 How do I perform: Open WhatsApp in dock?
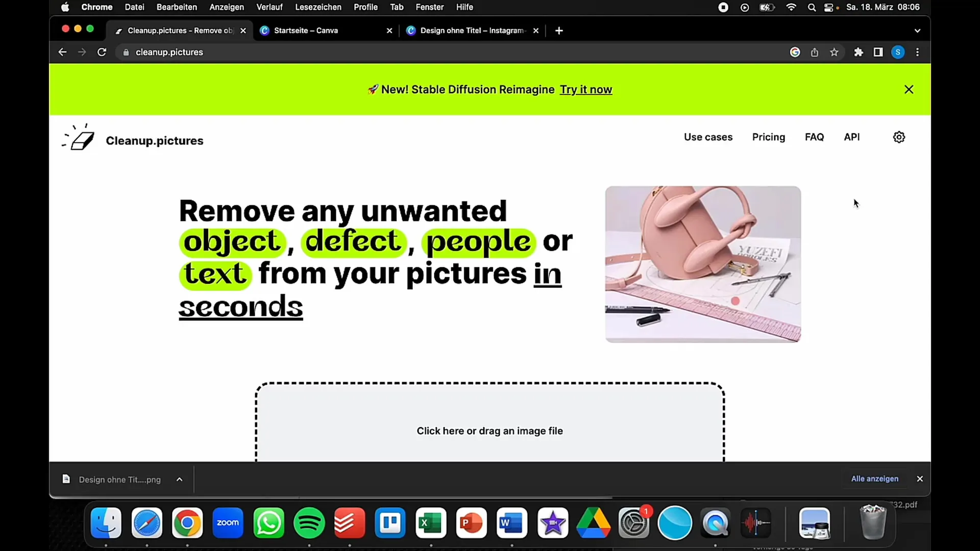[x=270, y=524]
